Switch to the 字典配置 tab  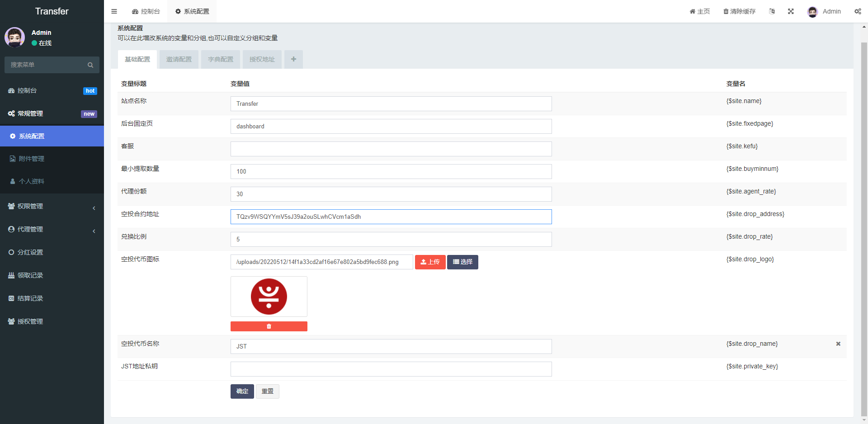(221, 59)
